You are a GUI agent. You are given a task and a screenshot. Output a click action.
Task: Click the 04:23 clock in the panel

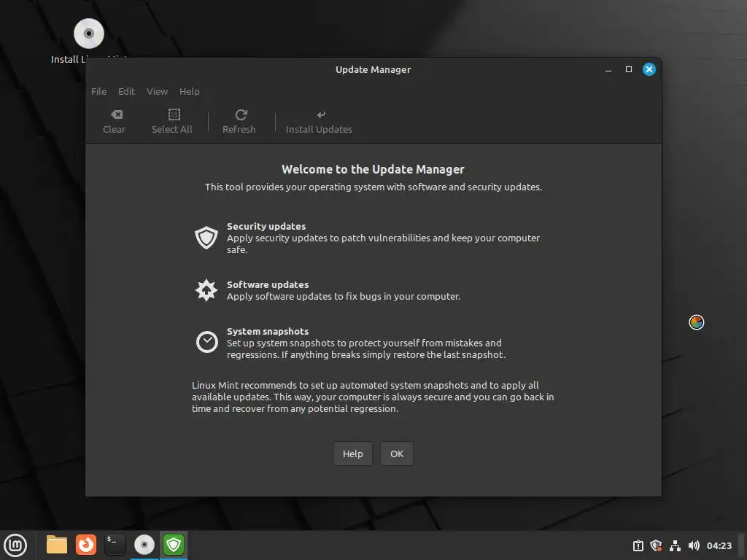pos(719,545)
